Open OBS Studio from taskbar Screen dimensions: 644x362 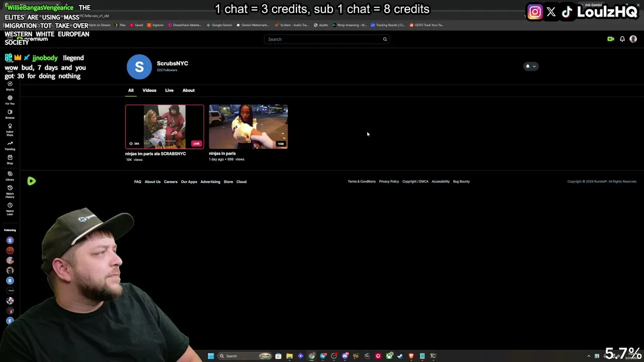pos(334,356)
